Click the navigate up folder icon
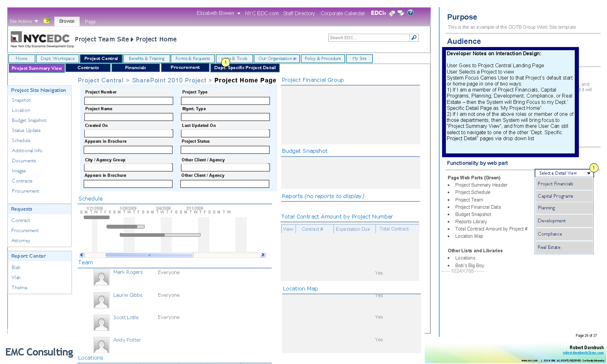 coord(47,21)
